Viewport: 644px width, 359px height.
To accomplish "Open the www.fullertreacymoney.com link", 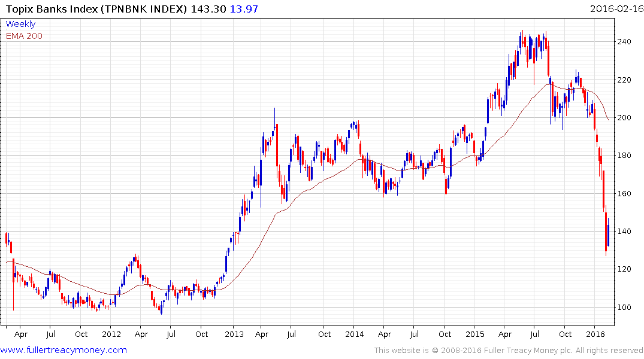I will point(64,350).
